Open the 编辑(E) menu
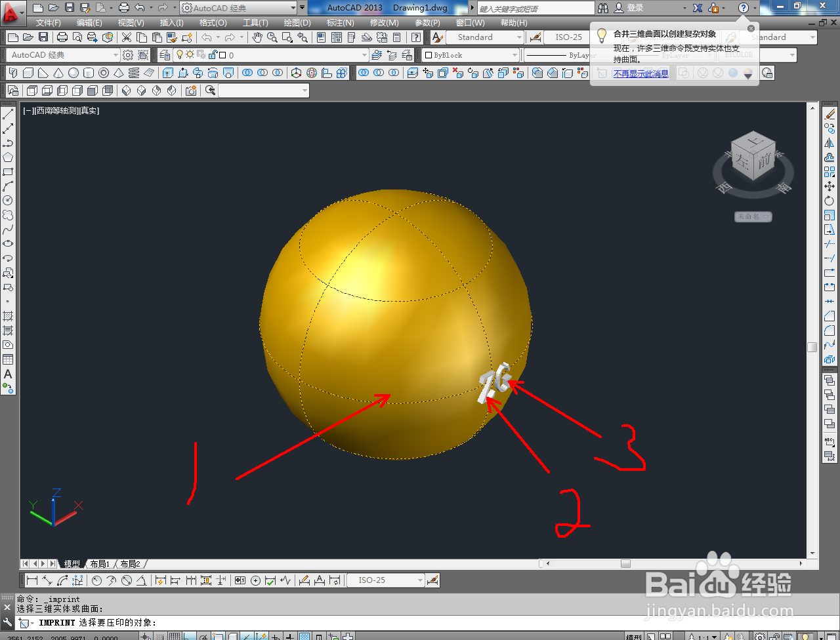The image size is (840, 640). (x=89, y=23)
